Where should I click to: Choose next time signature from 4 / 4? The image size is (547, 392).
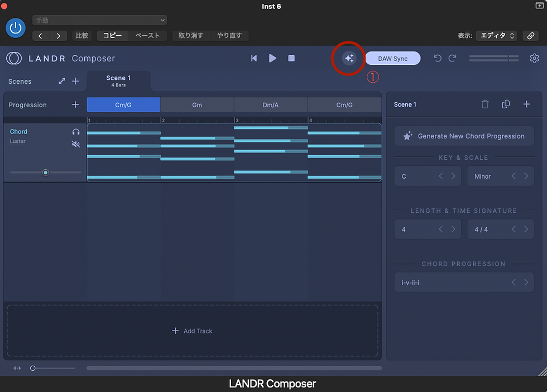(526, 230)
